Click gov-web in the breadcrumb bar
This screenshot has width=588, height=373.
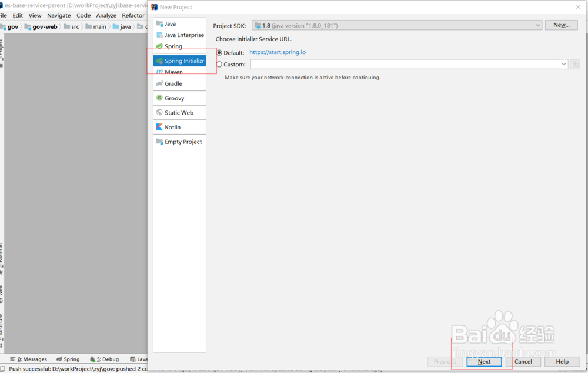pyautogui.click(x=41, y=26)
